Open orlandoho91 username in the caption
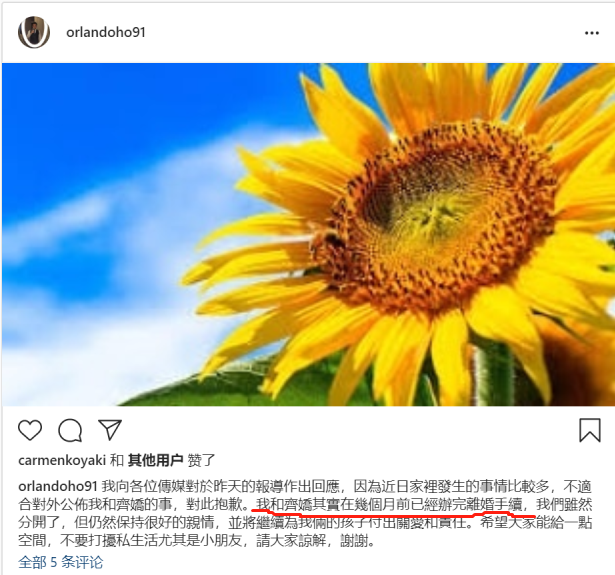The height and width of the screenshot is (575, 615). point(58,486)
